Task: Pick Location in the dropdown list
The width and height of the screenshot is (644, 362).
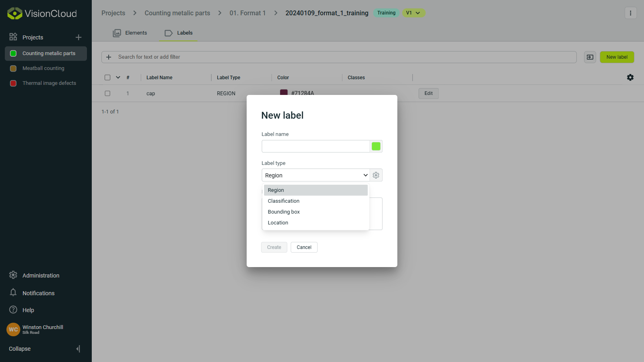Action: click(x=278, y=223)
